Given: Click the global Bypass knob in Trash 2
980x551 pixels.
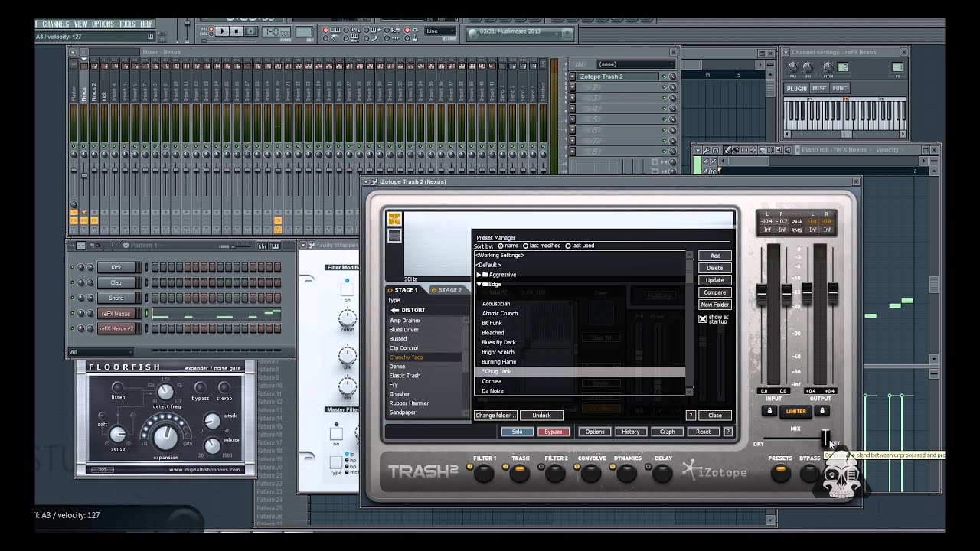Looking at the screenshot, I should tap(809, 474).
